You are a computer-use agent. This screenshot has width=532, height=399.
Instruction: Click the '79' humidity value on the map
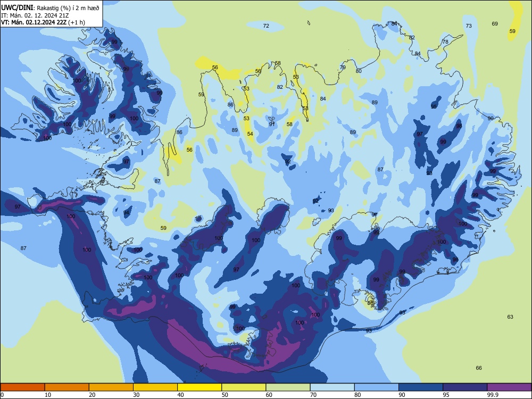click(343, 68)
